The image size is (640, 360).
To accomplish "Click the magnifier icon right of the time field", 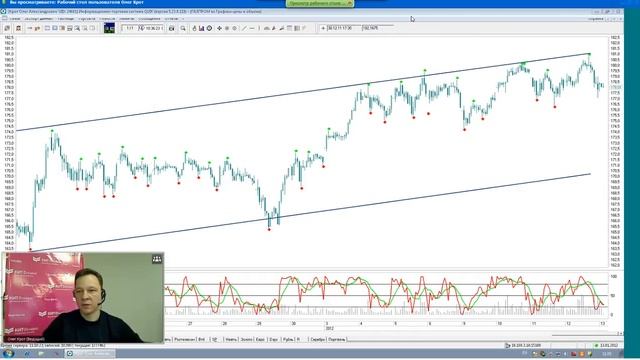I will (x=183, y=28).
